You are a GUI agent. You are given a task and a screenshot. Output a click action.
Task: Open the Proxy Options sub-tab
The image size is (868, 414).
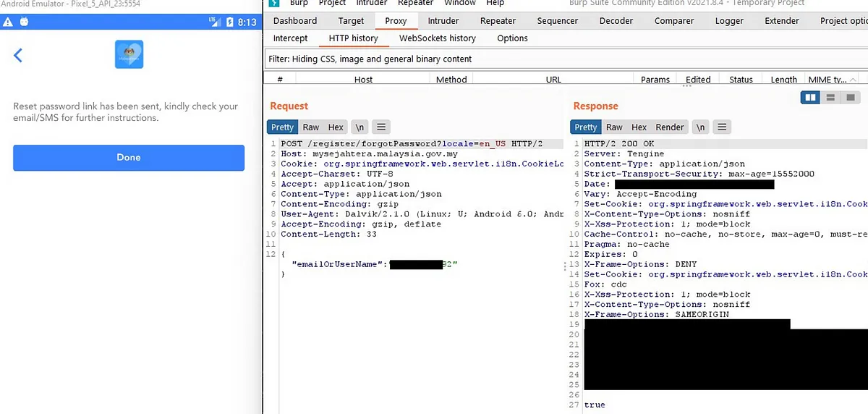(x=513, y=38)
